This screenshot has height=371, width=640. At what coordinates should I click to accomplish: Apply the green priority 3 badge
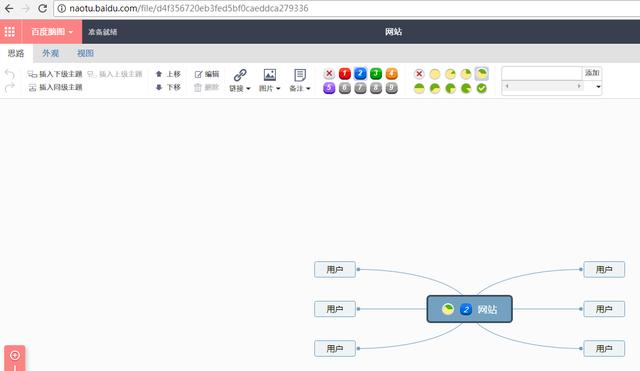[376, 74]
